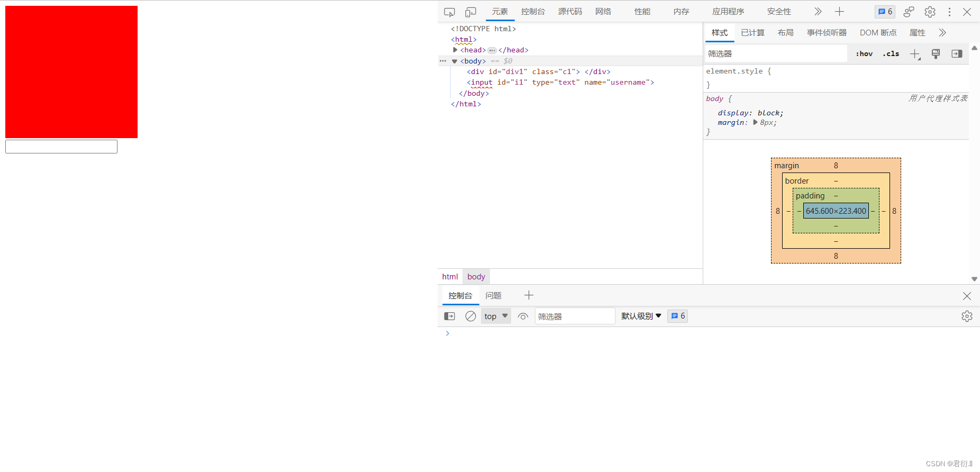Image resolution: width=980 pixels, height=472 pixels.
Task: Open console settings gear
Action: 967,316
